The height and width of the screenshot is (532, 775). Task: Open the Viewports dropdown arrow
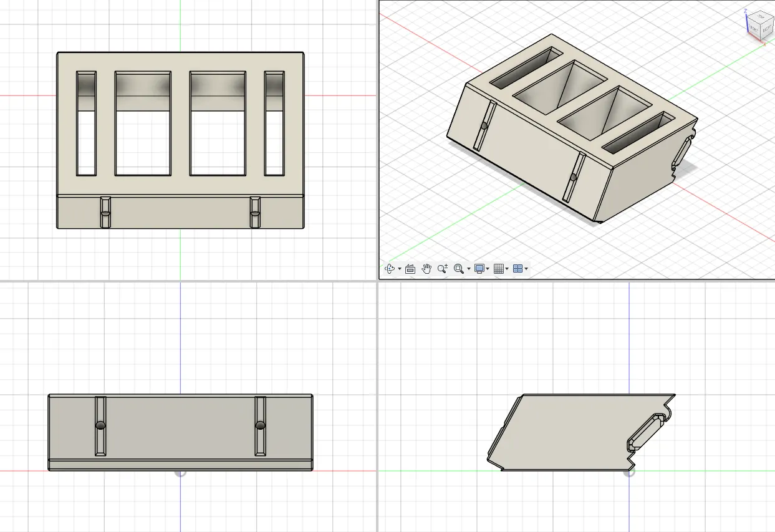tap(527, 269)
